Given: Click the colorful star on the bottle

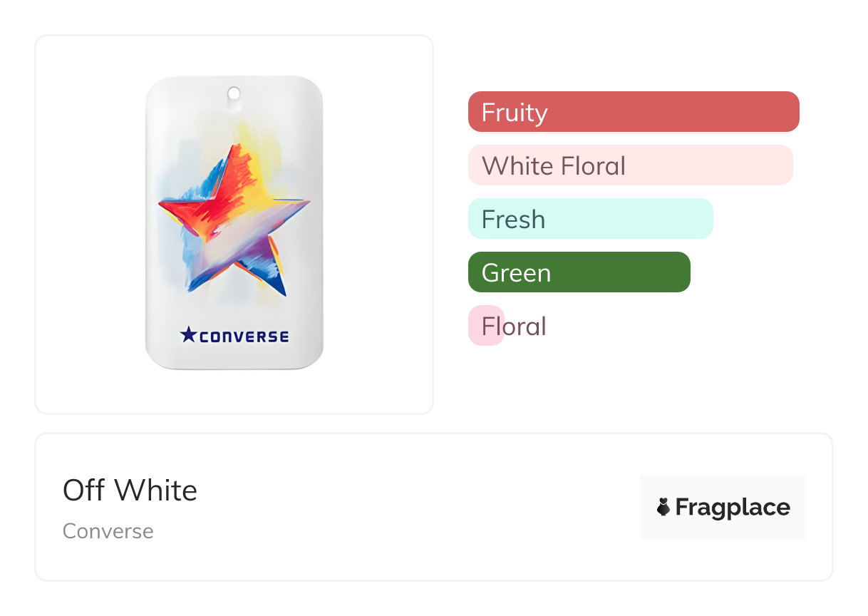Looking at the screenshot, I should [234, 220].
